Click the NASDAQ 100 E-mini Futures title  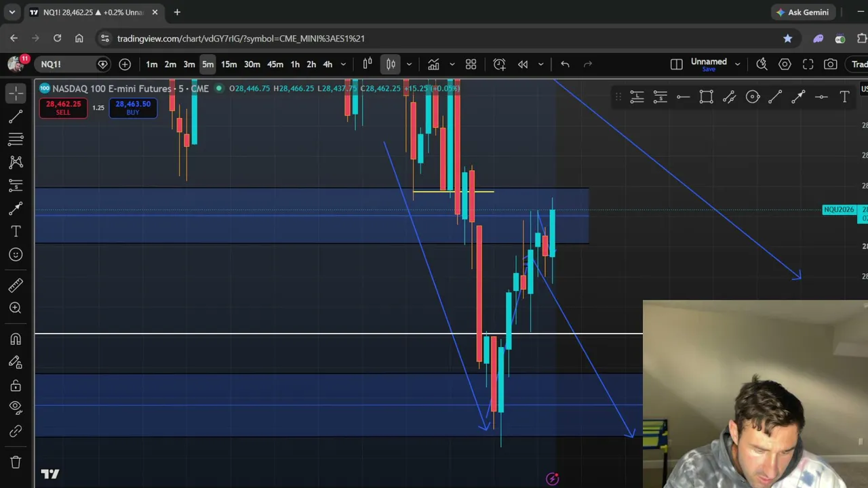tap(113, 89)
